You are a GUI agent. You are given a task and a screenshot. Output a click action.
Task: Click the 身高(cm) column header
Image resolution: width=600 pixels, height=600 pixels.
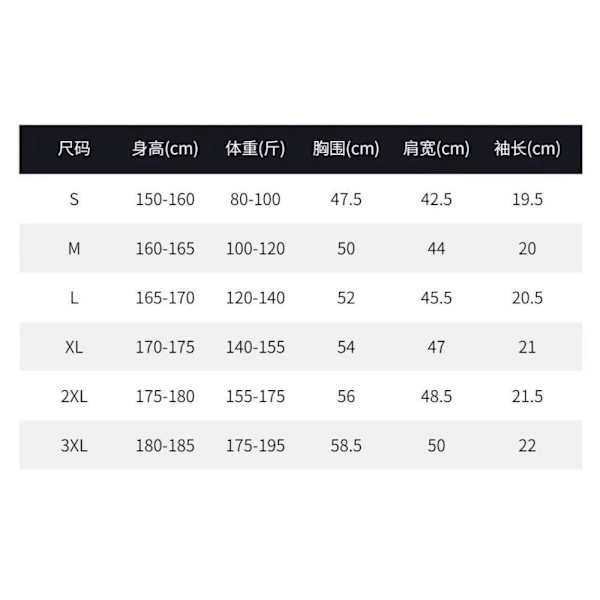coord(165,149)
